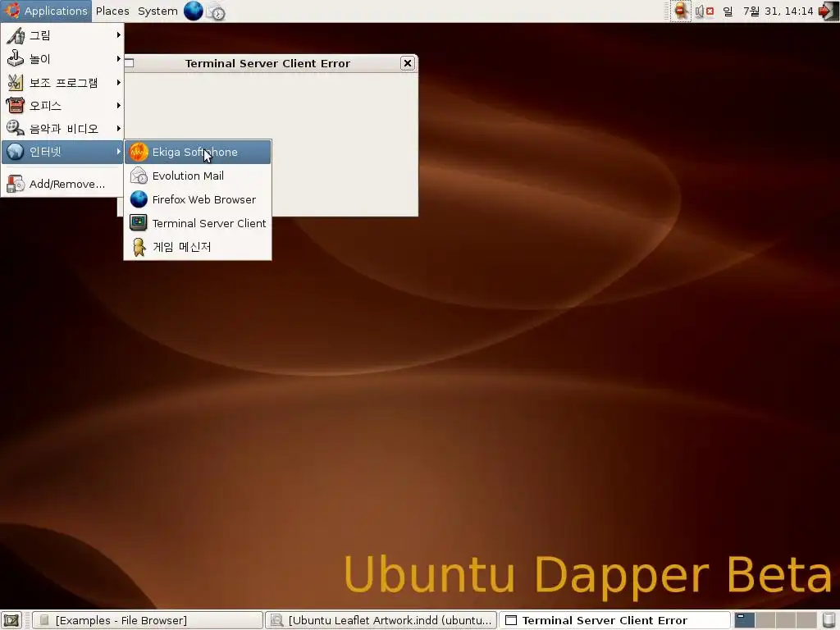Click the Add/Remove package icon
This screenshot has height=630, width=840.
click(x=15, y=184)
